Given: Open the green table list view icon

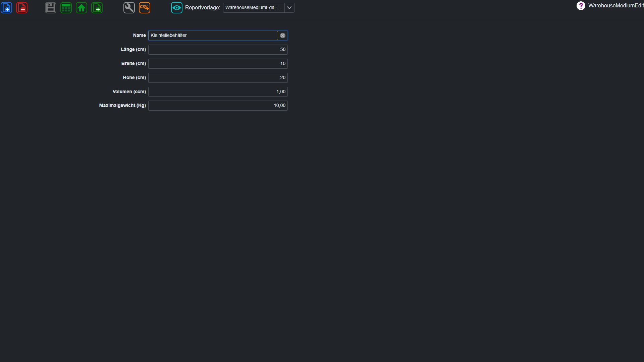Looking at the screenshot, I should coord(66,8).
